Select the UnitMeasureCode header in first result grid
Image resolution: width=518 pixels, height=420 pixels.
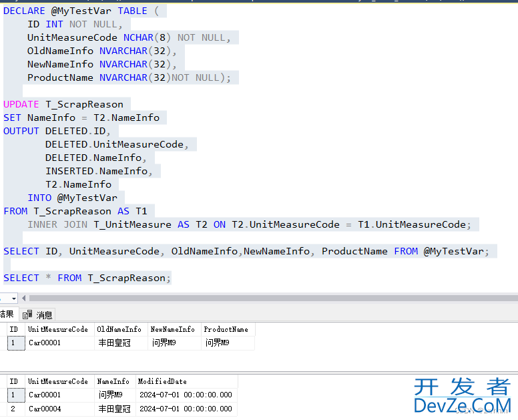click(58, 329)
